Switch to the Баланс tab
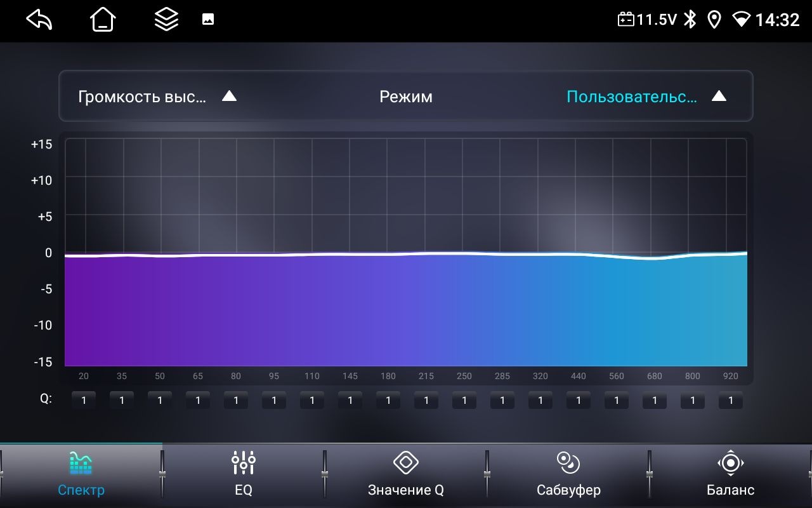Screen dimensions: 812x508 point(731,474)
